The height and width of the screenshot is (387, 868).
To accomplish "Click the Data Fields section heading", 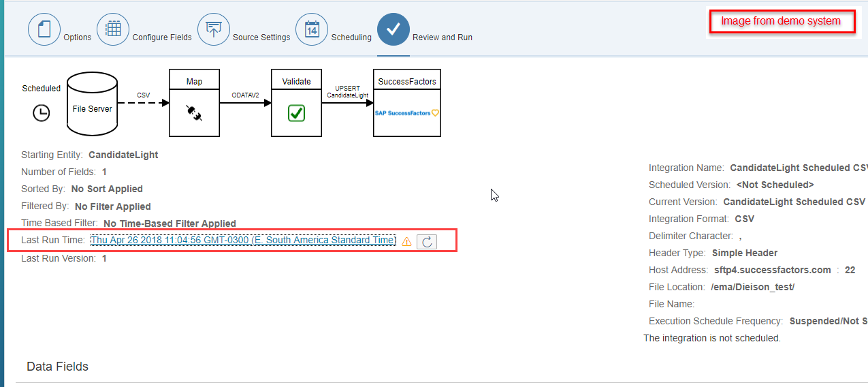I will click(57, 367).
